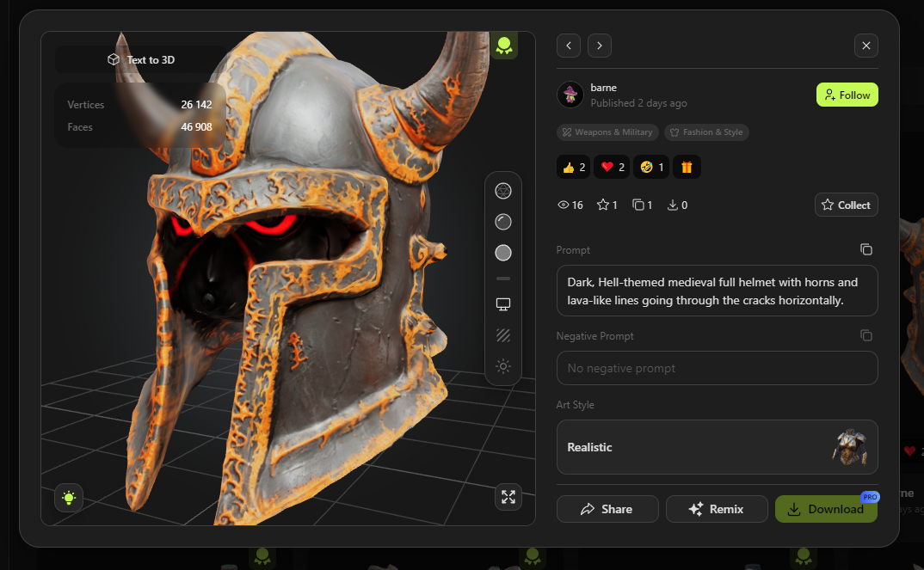Viewport: 924px width, 570px height.
Task: Follow the user barne
Action: click(x=847, y=95)
